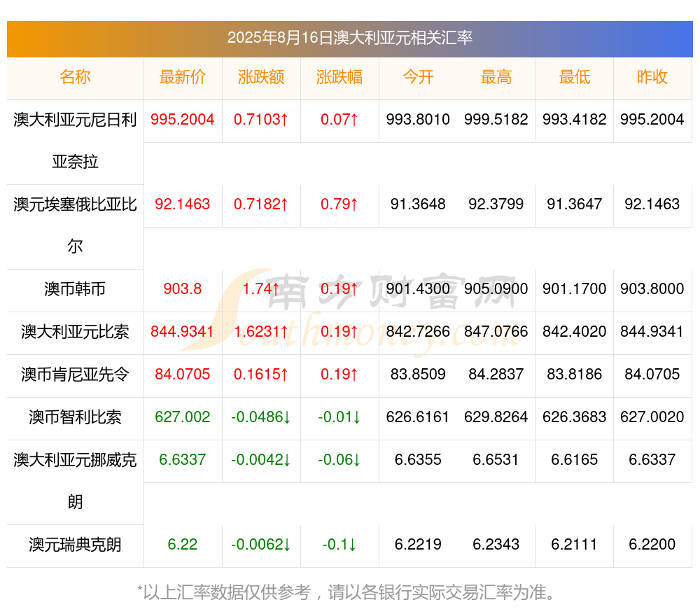This screenshot has width=700, height=614.
Task: Click the change value 0.7182↑
Action: coord(261,204)
